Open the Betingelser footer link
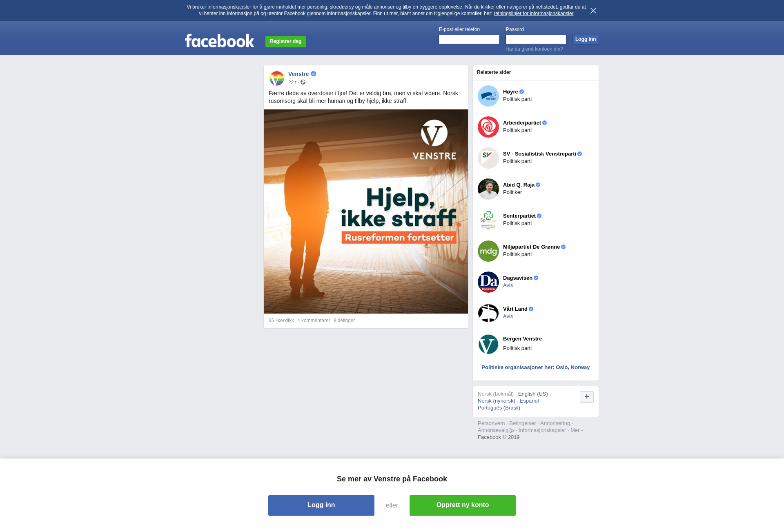The height and width of the screenshot is (532, 784). pyautogui.click(x=522, y=423)
